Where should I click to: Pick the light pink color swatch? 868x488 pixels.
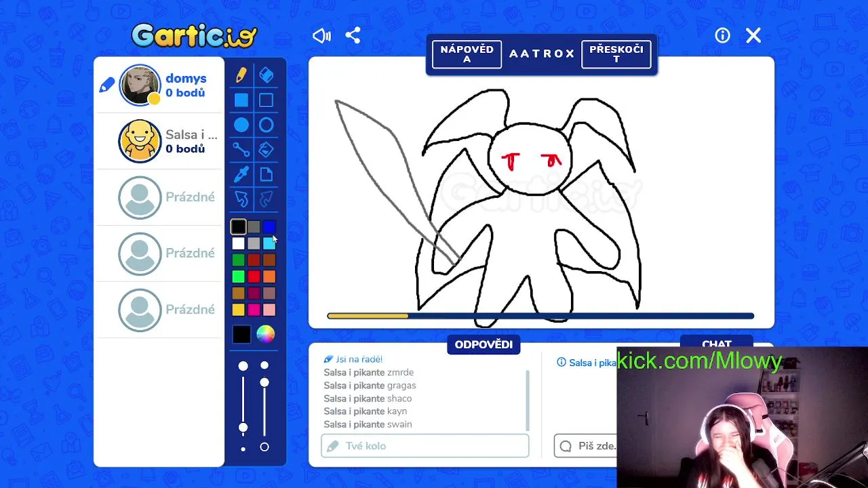coord(269,310)
